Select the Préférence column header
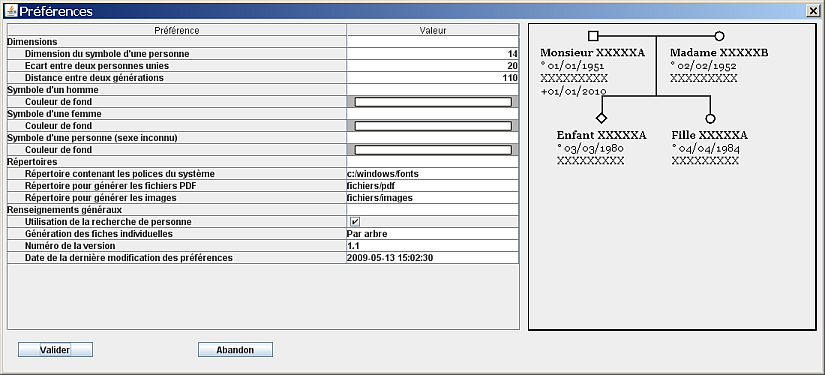This screenshot has height=375, width=825. (177, 31)
